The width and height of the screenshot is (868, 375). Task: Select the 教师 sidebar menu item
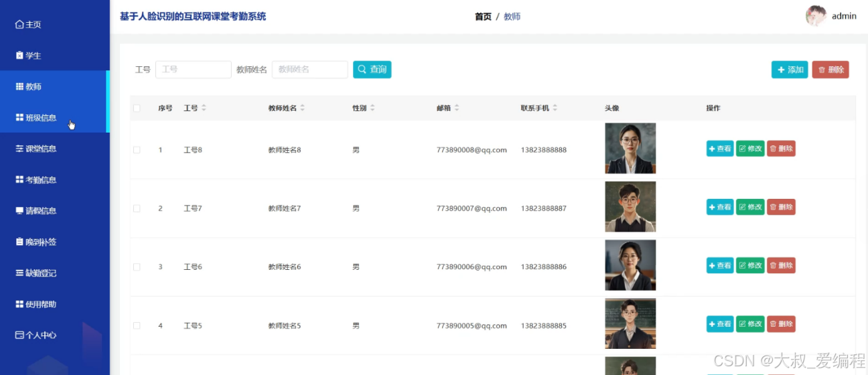coord(54,86)
